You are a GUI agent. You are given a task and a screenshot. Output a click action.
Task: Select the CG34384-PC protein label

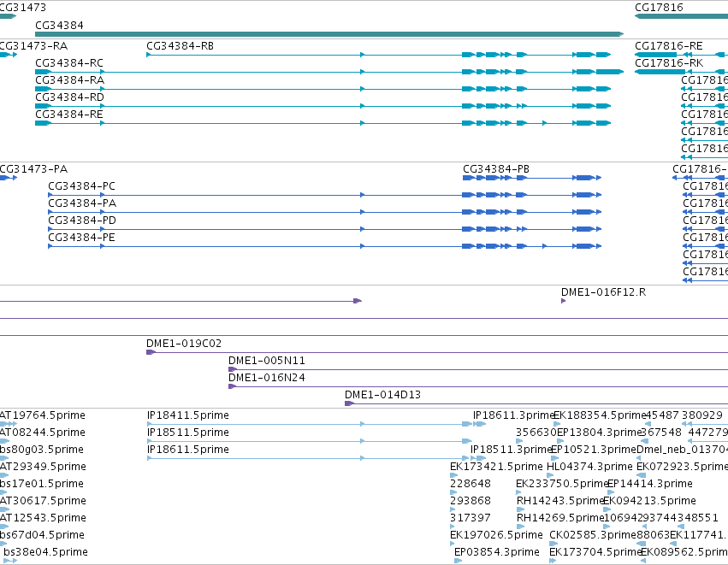(x=82, y=186)
